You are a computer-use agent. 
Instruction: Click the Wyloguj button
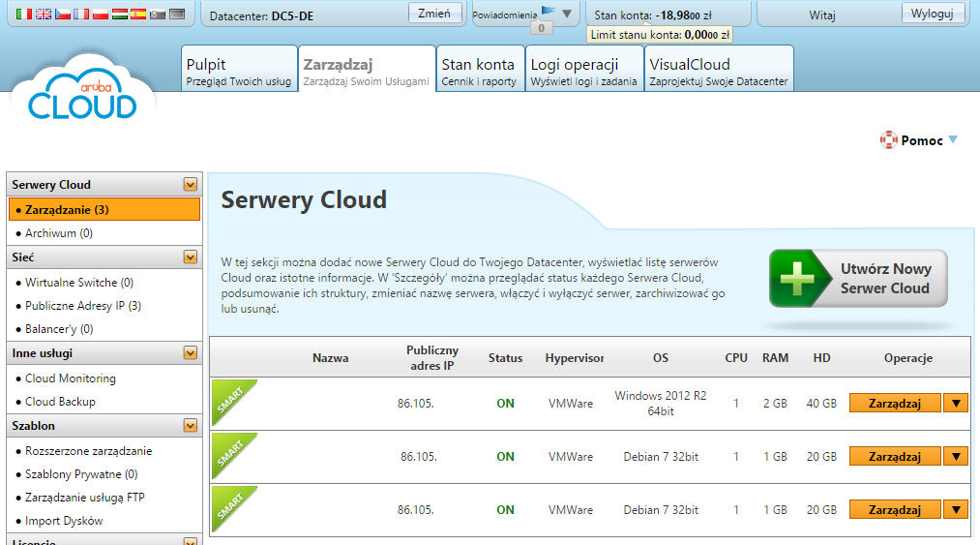tap(932, 14)
